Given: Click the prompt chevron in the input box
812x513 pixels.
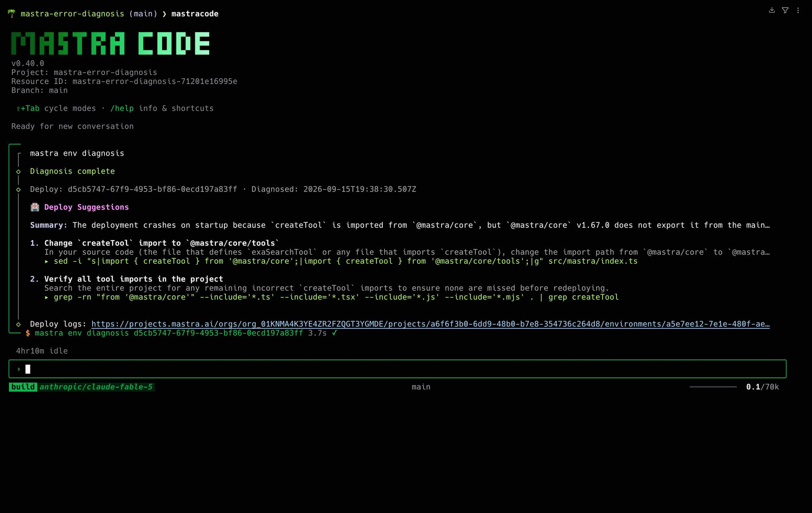Looking at the screenshot, I should coord(19,369).
